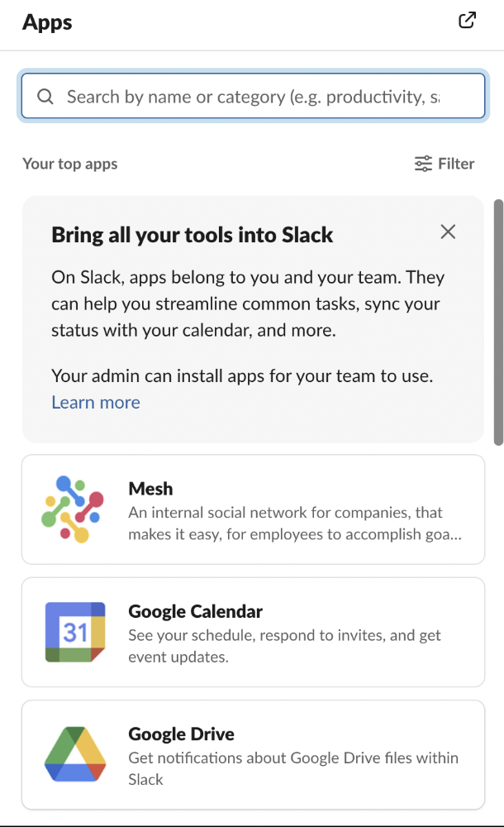The image size is (504, 827).
Task: Dismiss the 'Bring all your tools into Slack' banner
Action: [448, 232]
